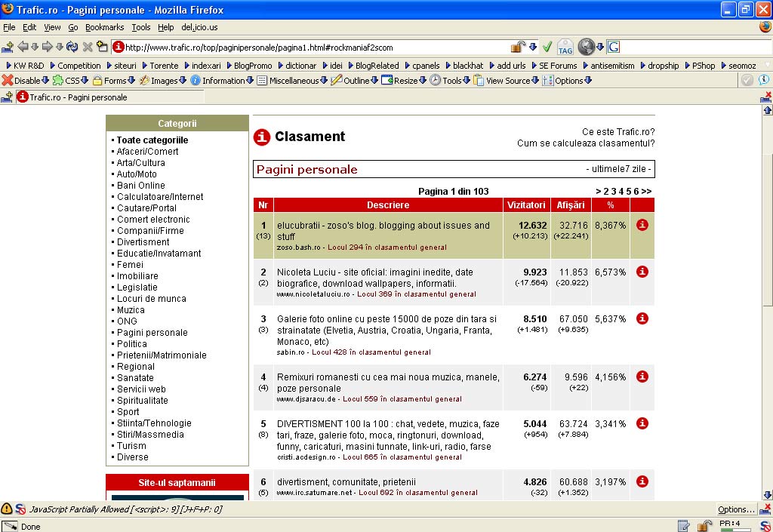Stop loading with the X icon
The height and width of the screenshot is (532, 773).
tap(88, 47)
